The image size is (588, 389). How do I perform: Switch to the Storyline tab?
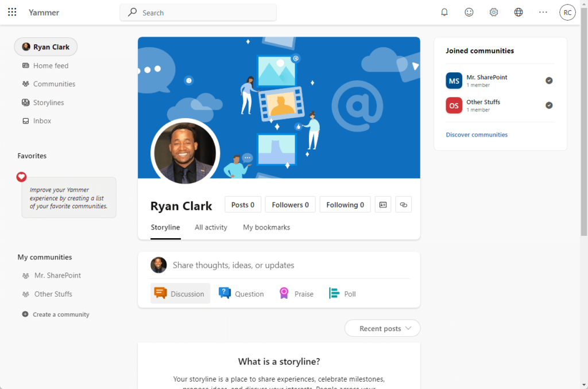point(165,227)
